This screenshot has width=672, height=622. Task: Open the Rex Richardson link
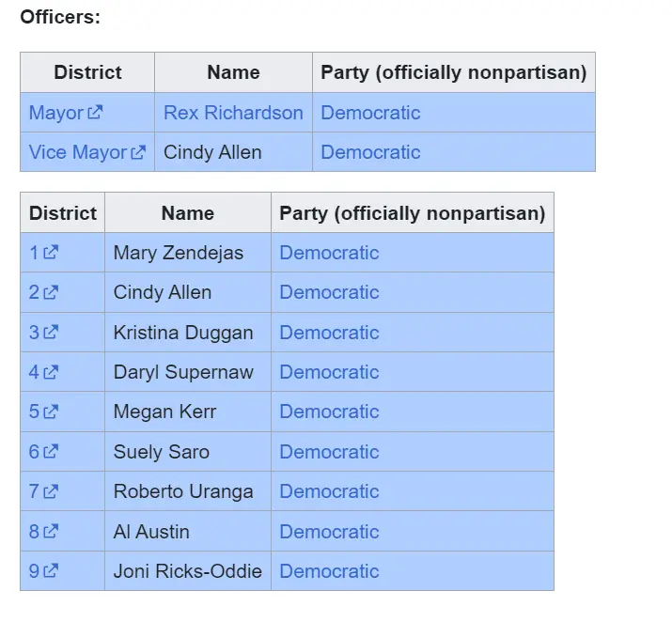[233, 113]
